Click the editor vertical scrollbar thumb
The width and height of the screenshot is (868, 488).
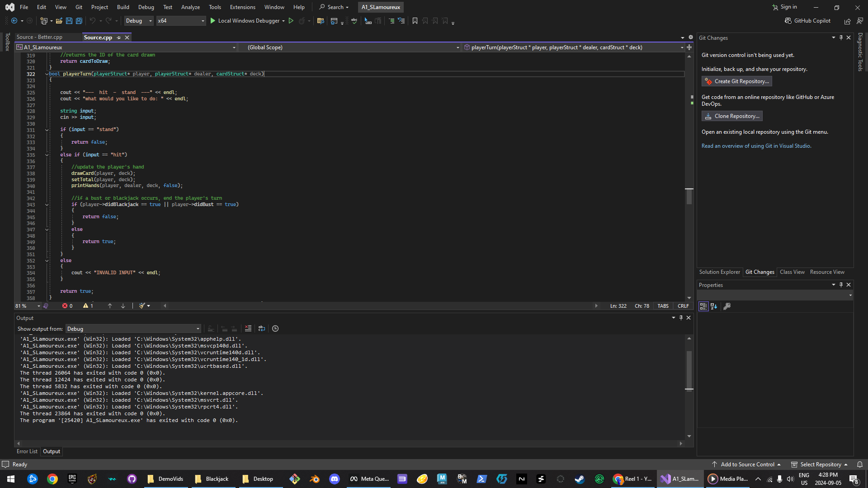click(689, 196)
